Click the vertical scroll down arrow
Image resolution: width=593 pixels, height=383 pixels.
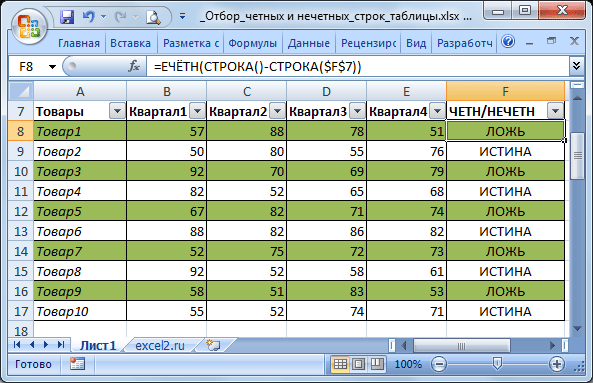[x=577, y=329]
